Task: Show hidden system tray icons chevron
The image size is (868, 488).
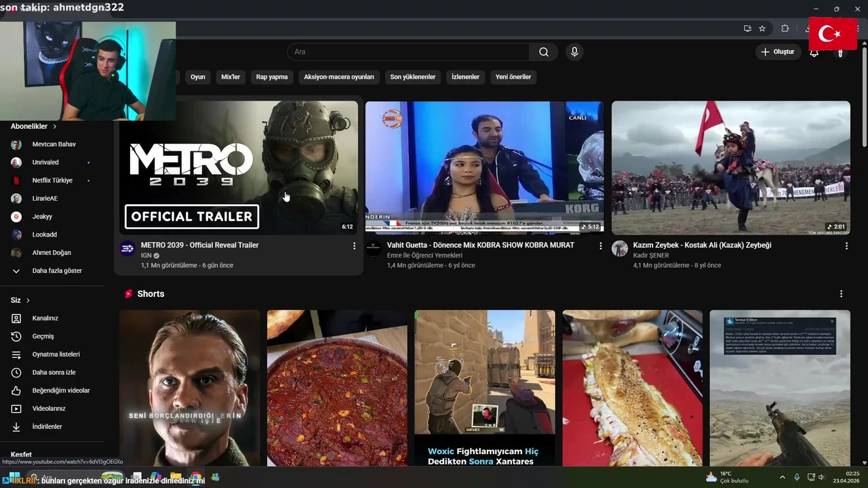Action: coord(782,477)
